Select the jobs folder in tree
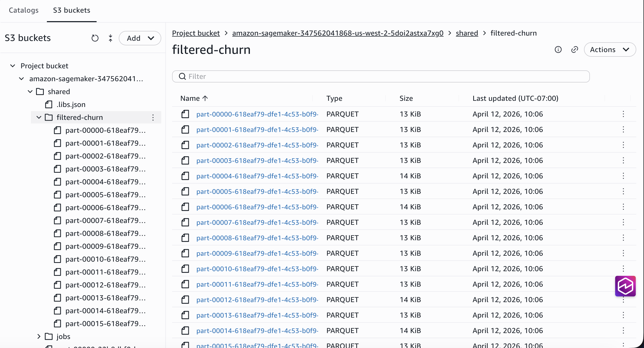Image resolution: width=644 pixels, height=348 pixels. [x=63, y=336]
